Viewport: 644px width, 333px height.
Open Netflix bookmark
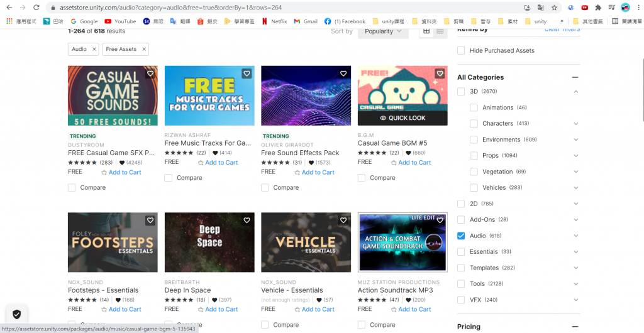pyautogui.click(x=274, y=21)
